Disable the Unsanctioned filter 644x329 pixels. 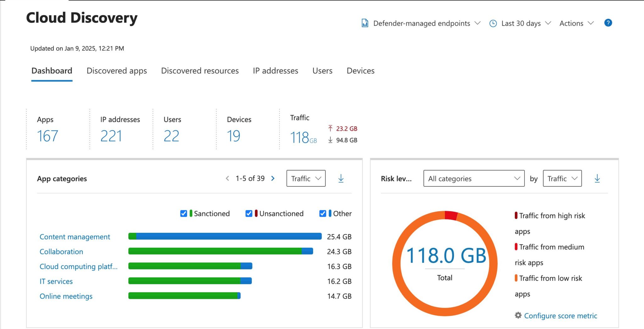249,213
